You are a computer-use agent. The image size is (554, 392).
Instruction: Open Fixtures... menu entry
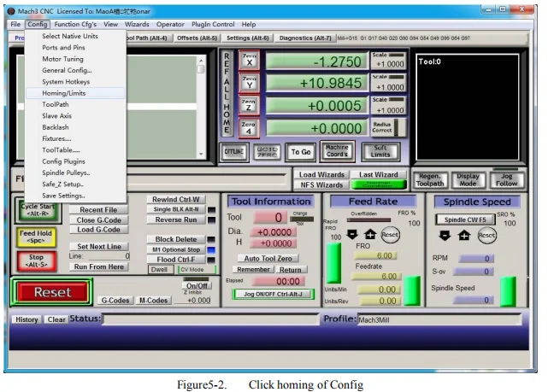[x=75, y=138]
